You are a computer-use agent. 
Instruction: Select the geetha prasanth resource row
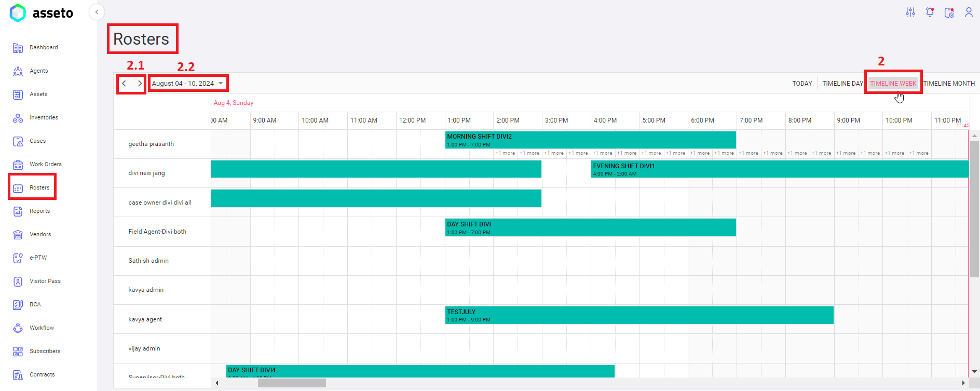pyautogui.click(x=162, y=144)
